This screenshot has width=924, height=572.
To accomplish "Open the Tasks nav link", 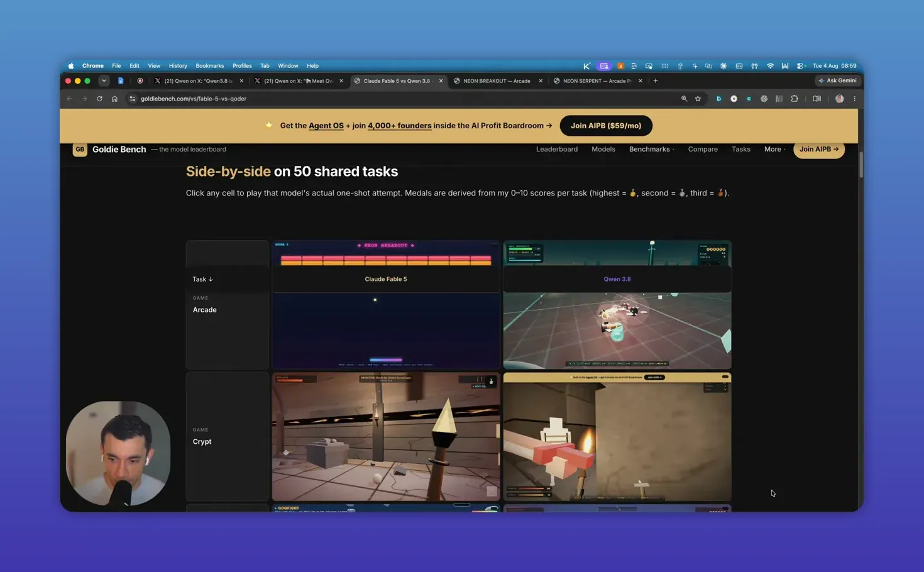I will (740, 149).
